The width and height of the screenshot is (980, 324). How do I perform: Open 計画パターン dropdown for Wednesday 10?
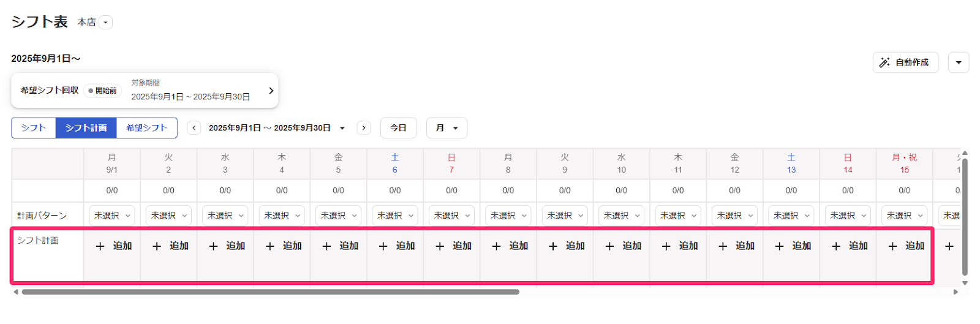pyautogui.click(x=622, y=216)
